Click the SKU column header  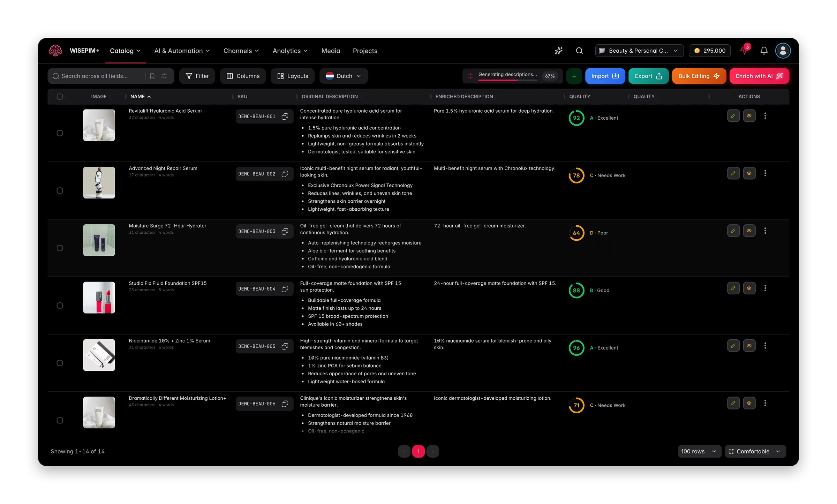click(x=242, y=97)
